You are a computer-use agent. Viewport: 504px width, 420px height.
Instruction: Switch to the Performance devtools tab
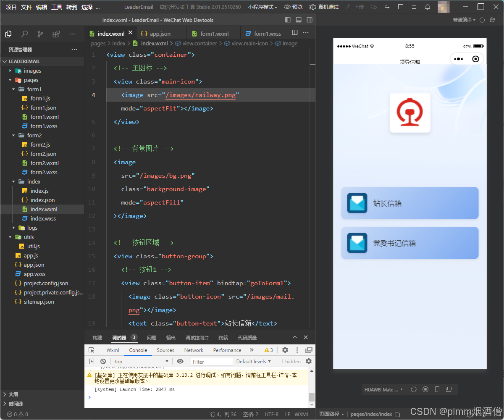tap(227, 350)
